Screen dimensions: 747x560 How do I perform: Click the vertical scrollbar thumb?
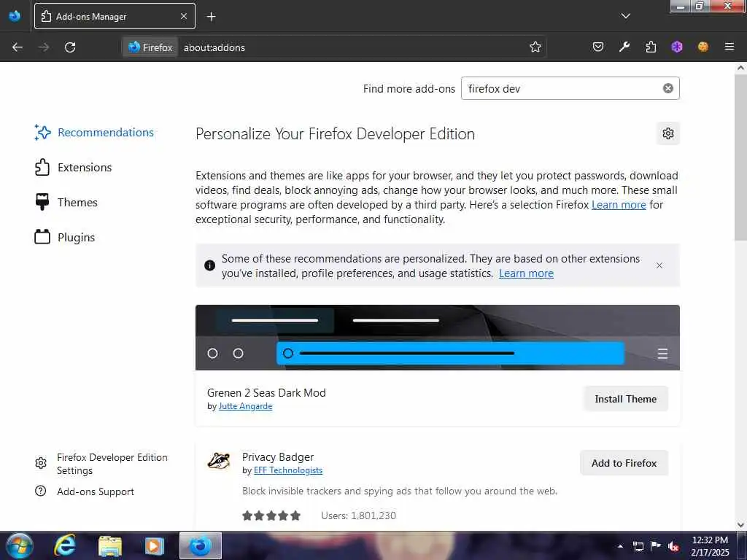point(740,157)
